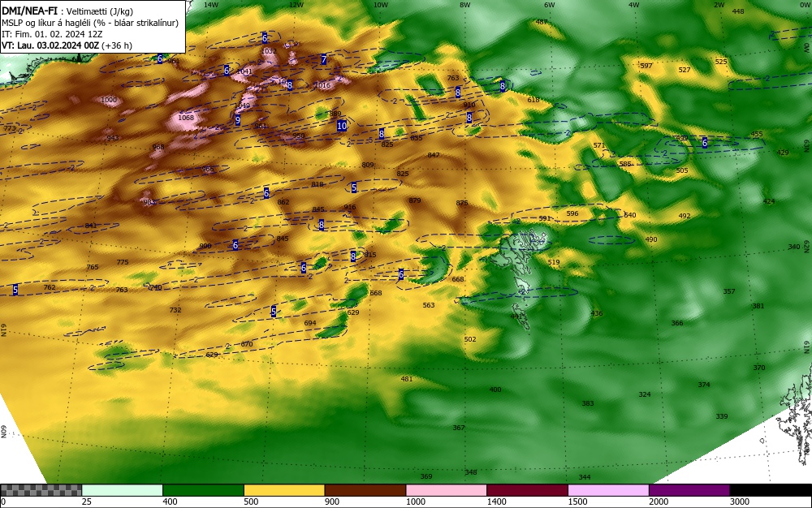The height and width of the screenshot is (508, 812).
Task: Click the "12W" longitude label
Action: click(x=296, y=5)
